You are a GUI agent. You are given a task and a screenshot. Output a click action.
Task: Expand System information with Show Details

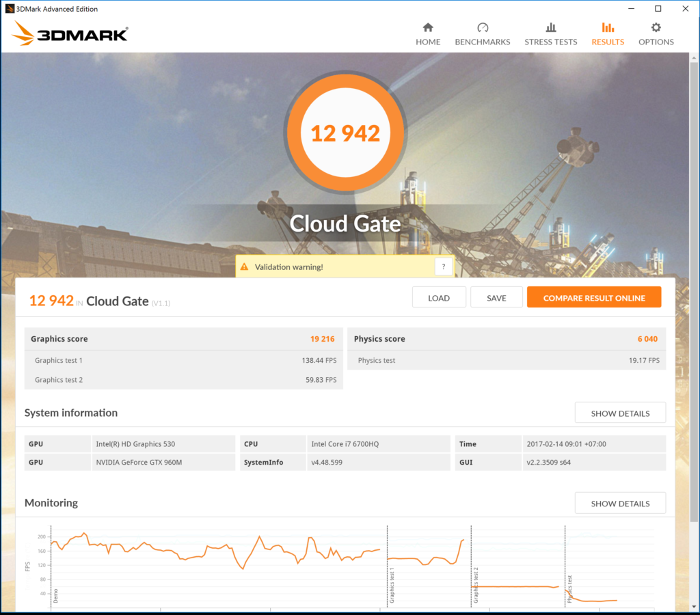(619, 413)
